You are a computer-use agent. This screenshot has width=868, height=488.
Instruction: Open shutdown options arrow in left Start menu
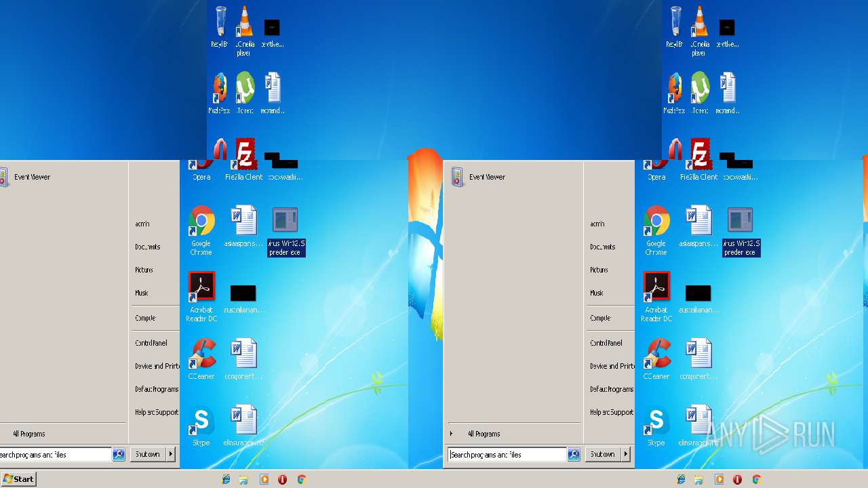[171, 454]
